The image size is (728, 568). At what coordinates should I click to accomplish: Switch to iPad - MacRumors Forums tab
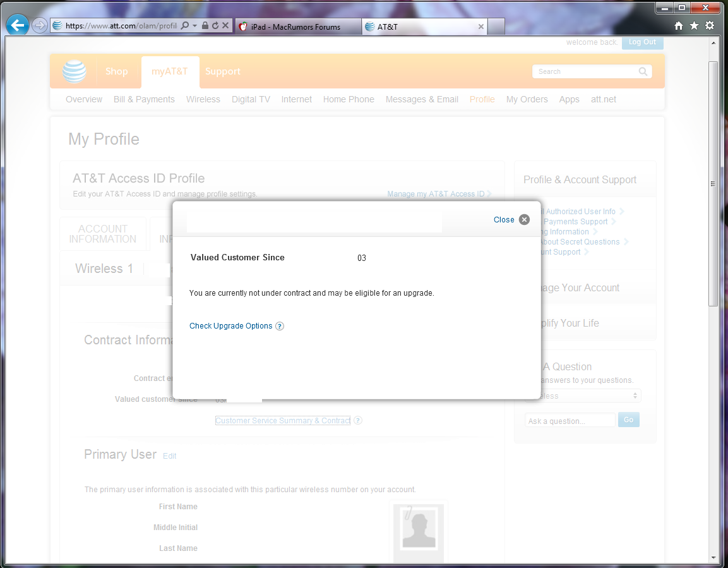coord(299,27)
